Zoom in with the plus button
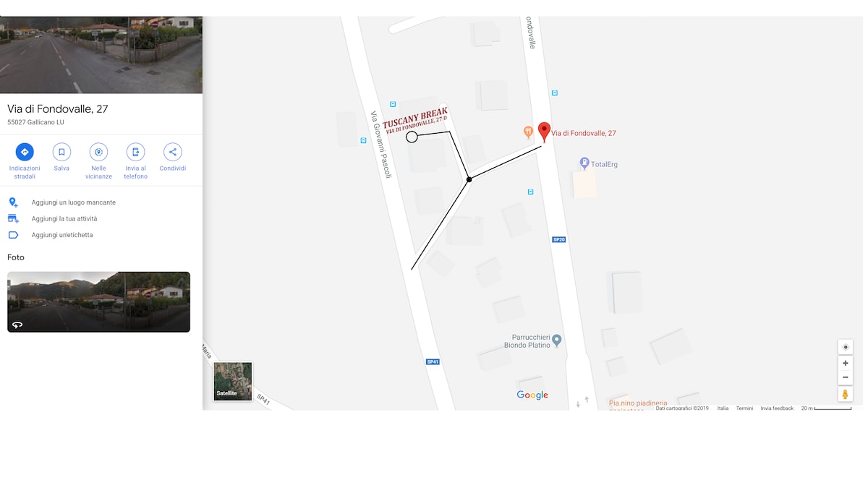The width and height of the screenshot is (868, 488). (846, 363)
